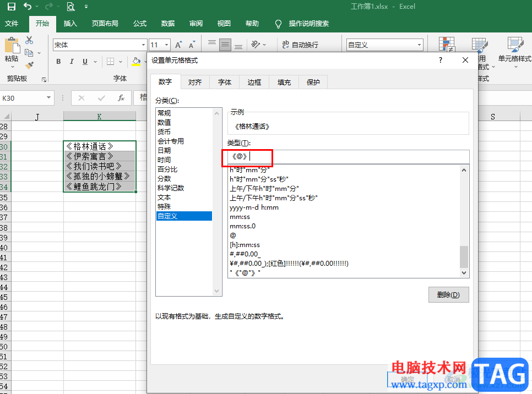Click the Save icon in title bar

(x=12, y=7)
